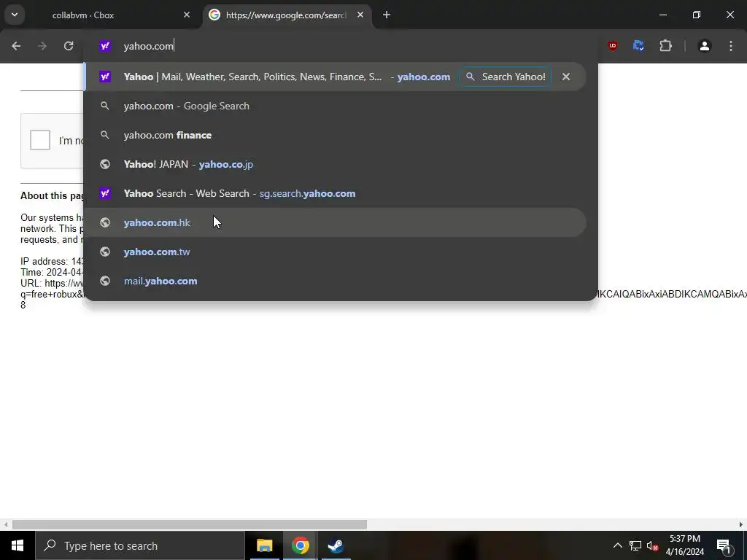Viewport: 747px width, 560px height.
Task: Close the Google search tab
Action: (x=360, y=15)
